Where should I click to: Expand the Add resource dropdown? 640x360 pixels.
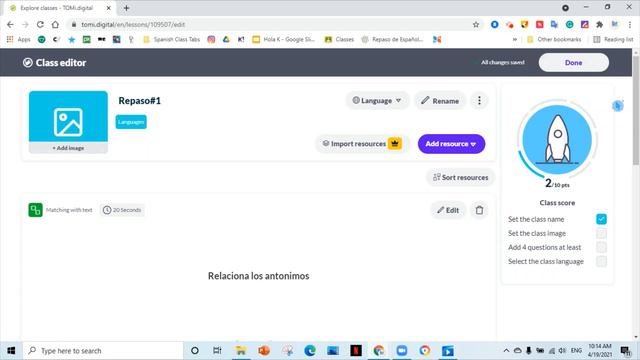[451, 144]
